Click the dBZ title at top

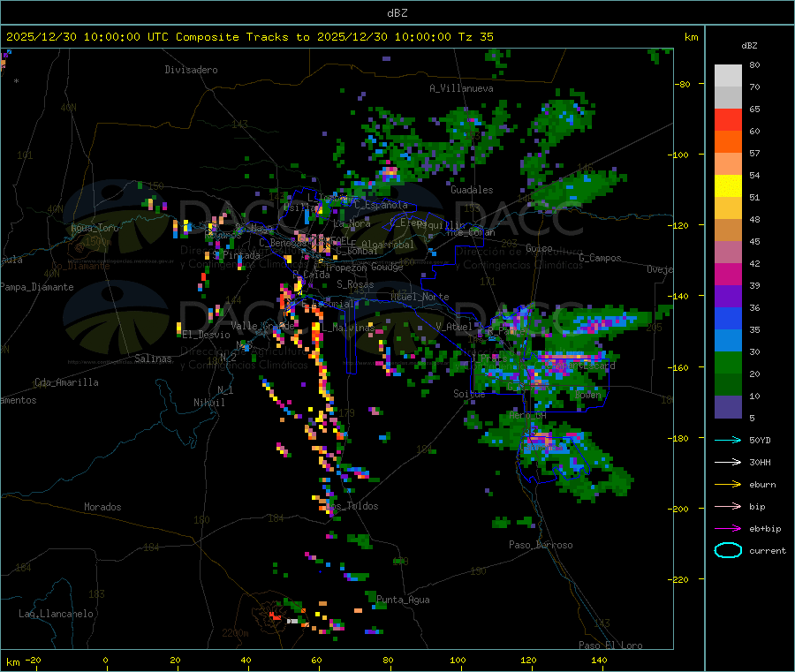tap(397, 12)
